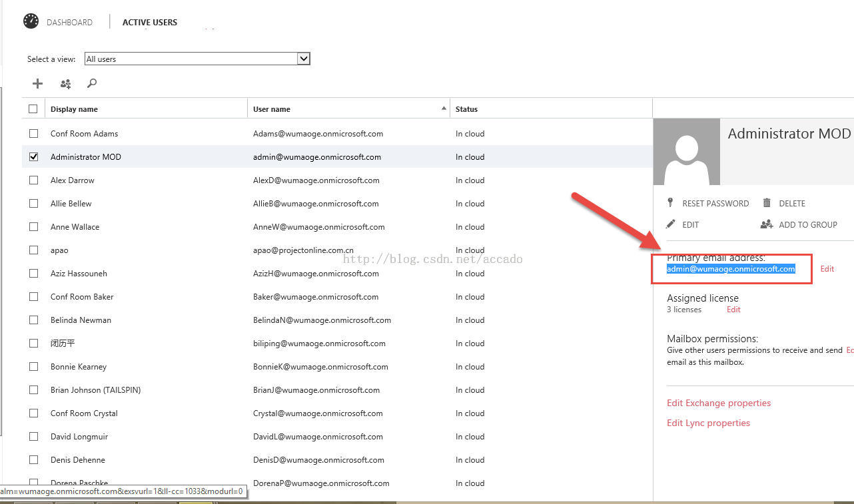Click the plus icon to add user

point(38,84)
